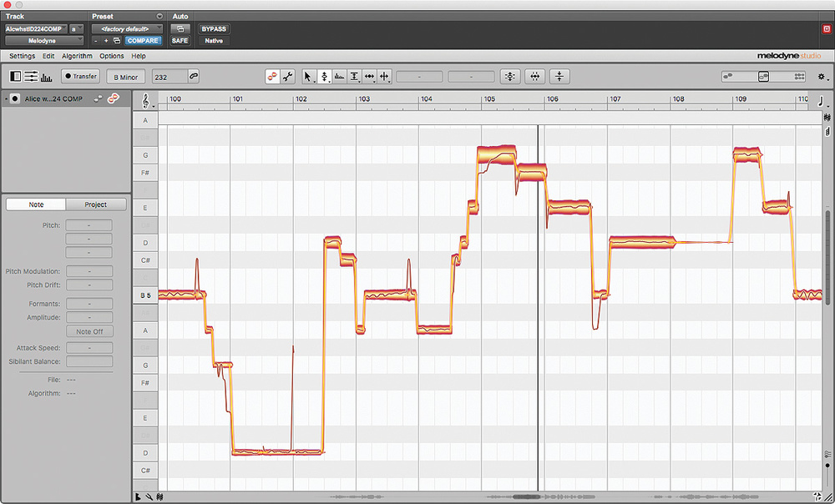835x504 pixels.
Task: Toggle the SAFE automation button
Action: [x=180, y=40]
